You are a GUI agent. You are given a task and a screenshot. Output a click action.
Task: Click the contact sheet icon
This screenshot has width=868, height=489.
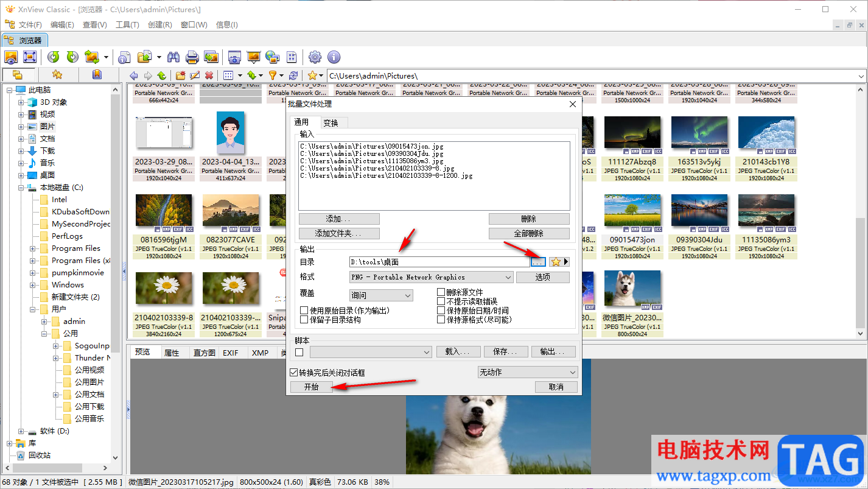tap(292, 57)
